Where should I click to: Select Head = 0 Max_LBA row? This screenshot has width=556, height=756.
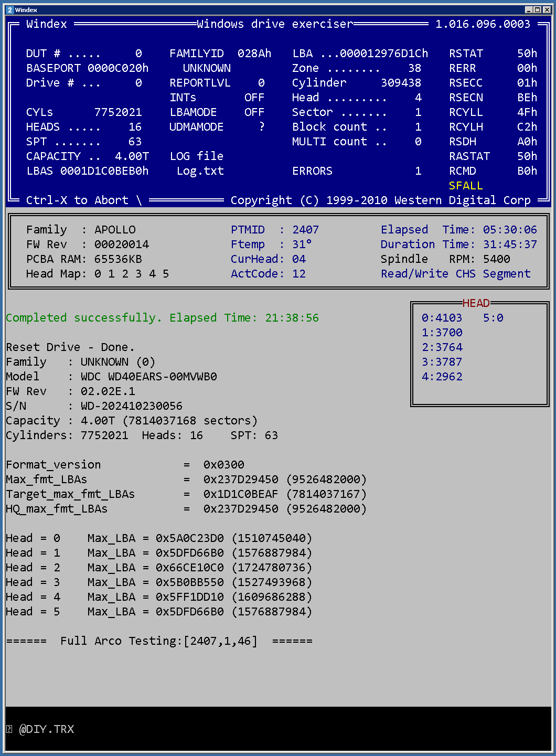tap(159, 538)
